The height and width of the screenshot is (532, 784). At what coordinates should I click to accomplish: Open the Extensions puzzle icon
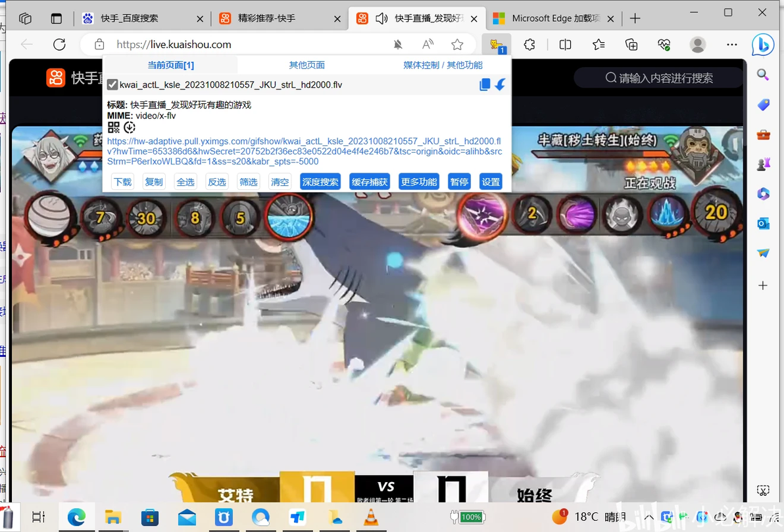coord(529,45)
